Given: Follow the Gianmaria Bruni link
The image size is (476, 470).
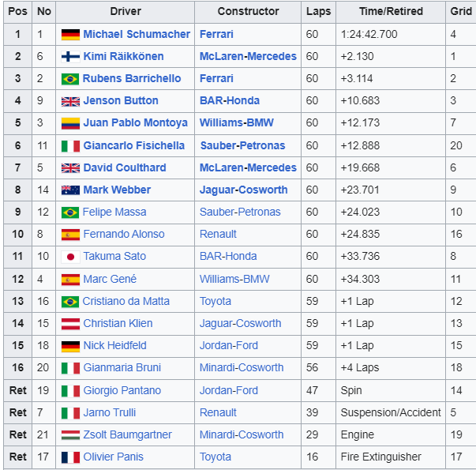Looking at the screenshot, I should pos(122,368).
